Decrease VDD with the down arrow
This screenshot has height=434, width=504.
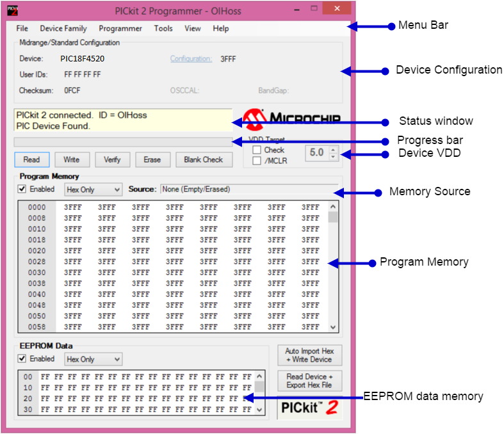click(332, 157)
